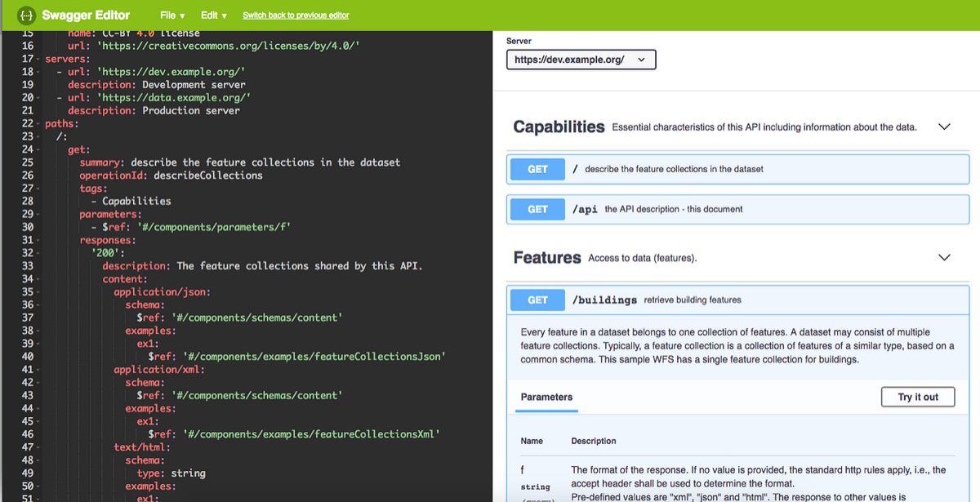This screenshot has height=502, width=980.
Task: Click Switch back to previous editor link
Action: (296, 16)
